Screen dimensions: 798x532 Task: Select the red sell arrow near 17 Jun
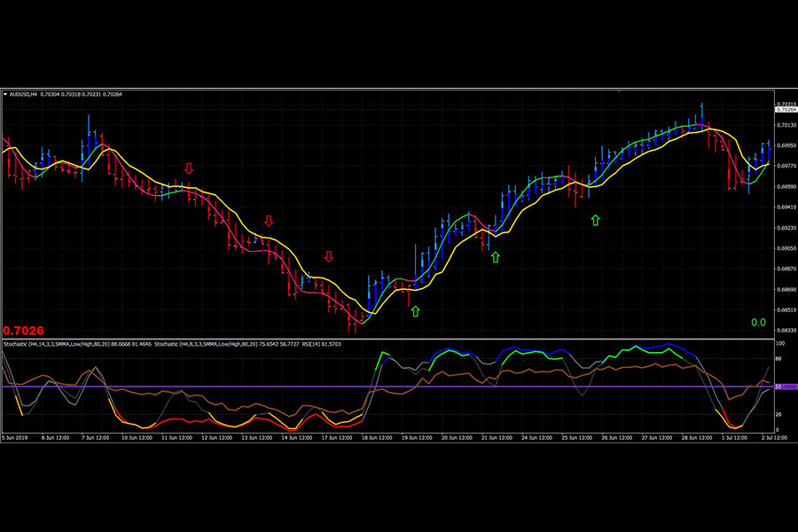click(329, 256)
